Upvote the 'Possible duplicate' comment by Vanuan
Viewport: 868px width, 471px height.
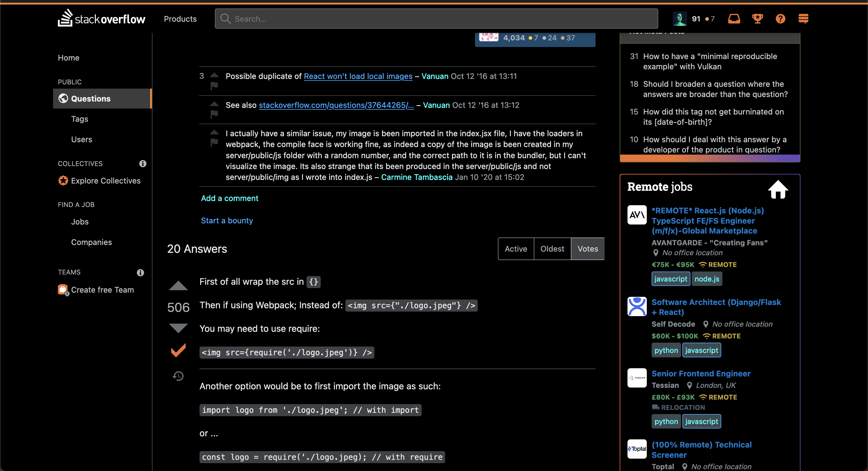(214, 74)
